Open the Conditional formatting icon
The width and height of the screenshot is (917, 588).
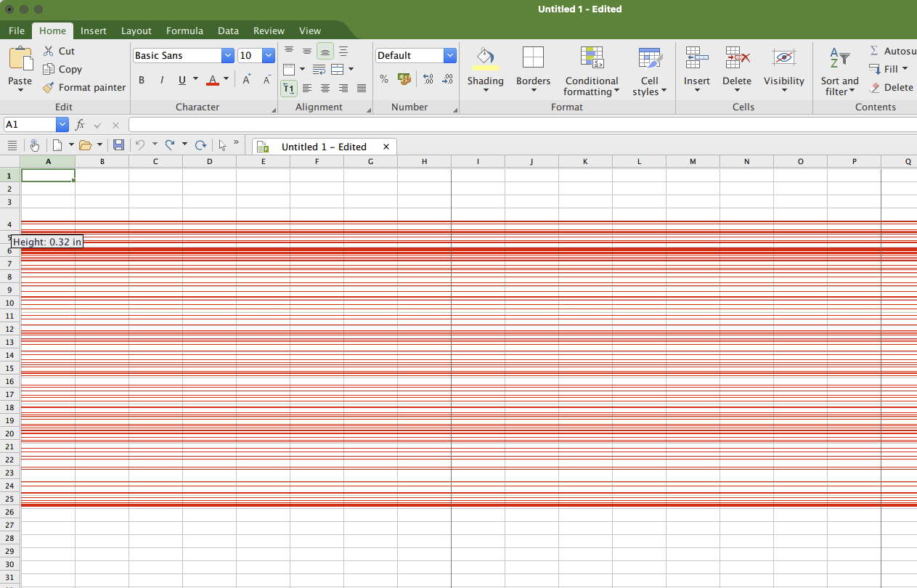pyautogui.click(x=592, y=58)
